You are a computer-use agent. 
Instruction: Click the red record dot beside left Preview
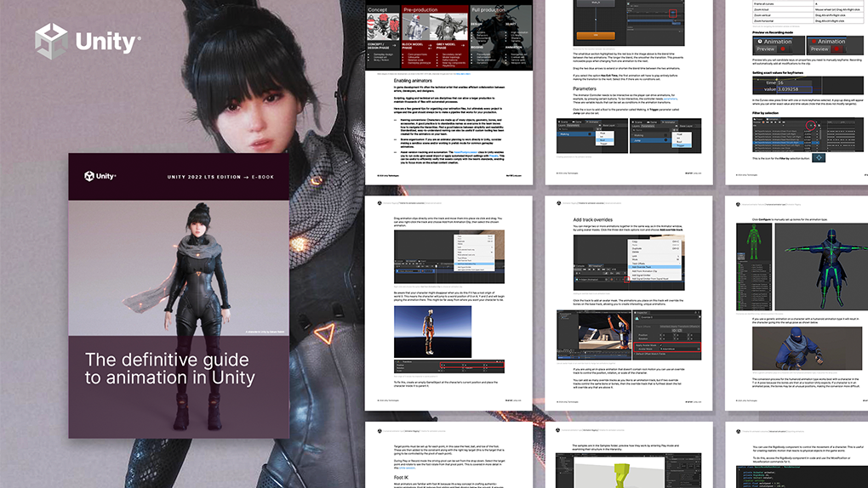783,48
